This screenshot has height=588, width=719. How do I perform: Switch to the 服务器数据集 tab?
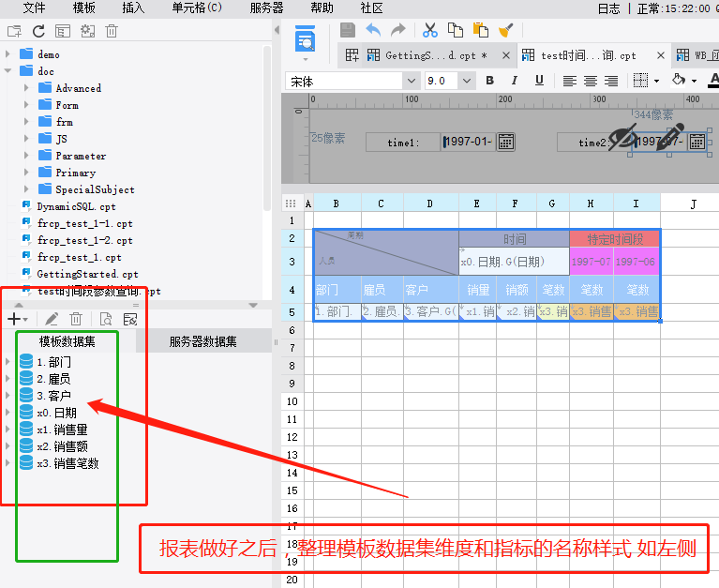203,341
